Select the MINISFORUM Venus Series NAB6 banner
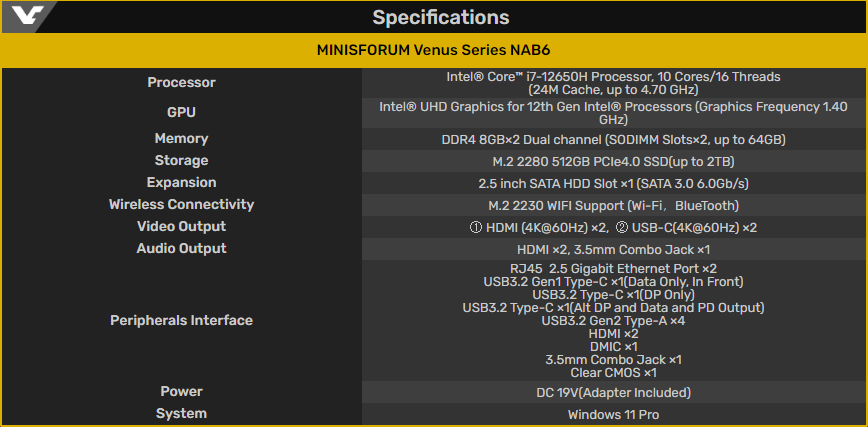The image size is (868, 427). [433, 50]
